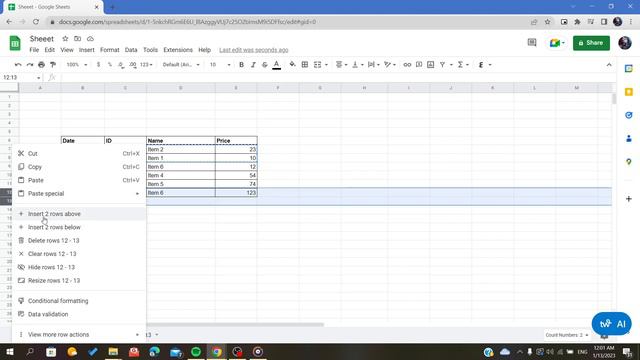
Task: Click the Undo icon in toolbar
Action: pos(18,64)
